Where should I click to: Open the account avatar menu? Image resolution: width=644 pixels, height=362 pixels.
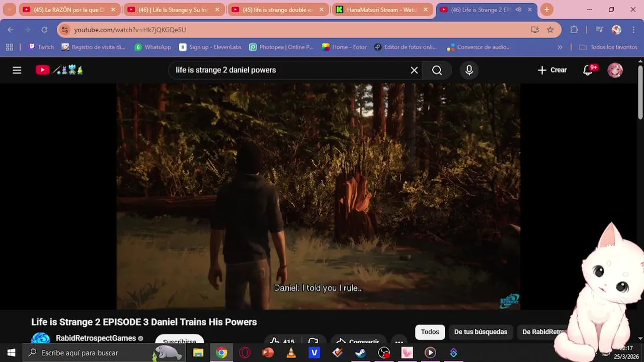click(x=615, y=70)
